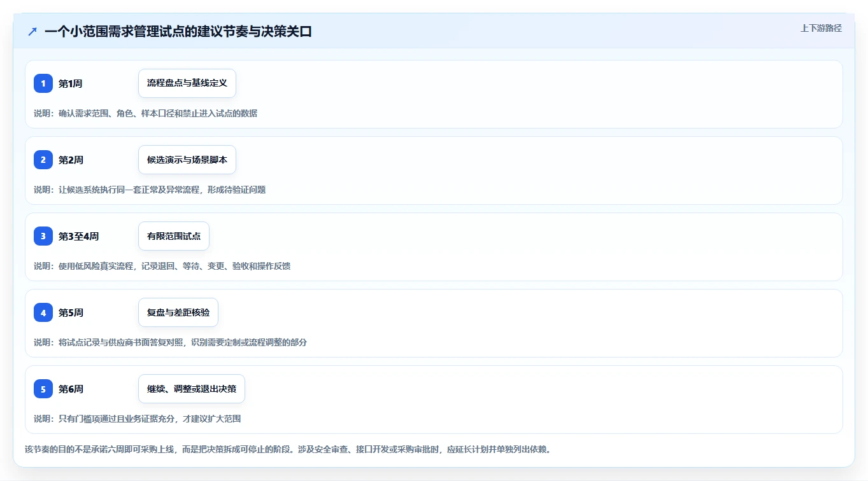Viewport: 868px width, 481px height.
Task: Select the 继续、调整或退出决策 chip
Action: (192, 389)
